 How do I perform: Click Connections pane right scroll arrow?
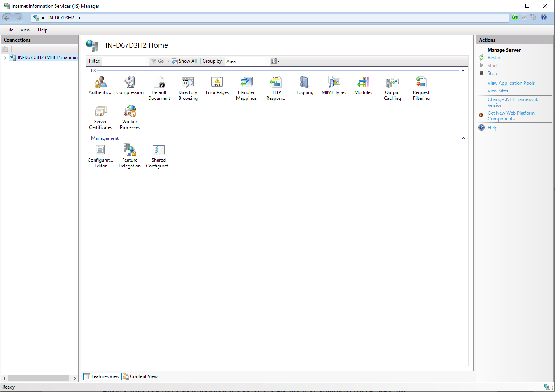(75, 378)
